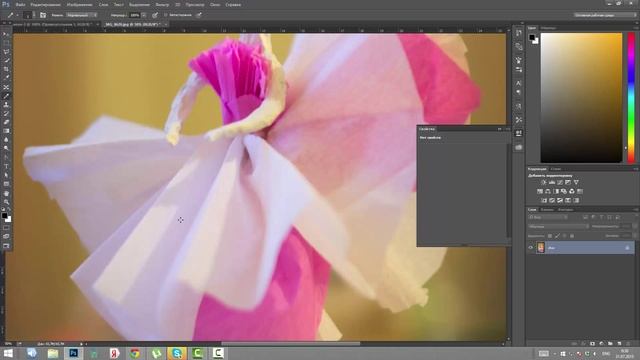
Task: Add a Vibrance adjustment
Action: tap(576, 182)
